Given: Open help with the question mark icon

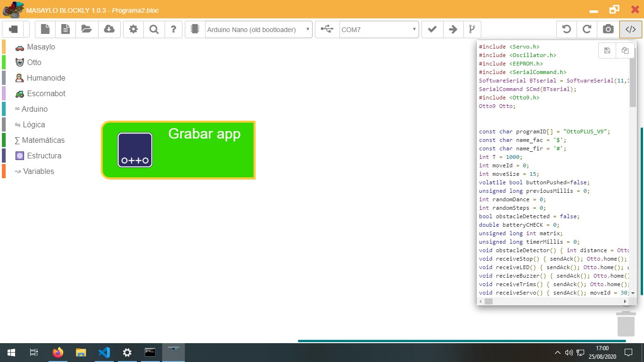Looking at the screenshot, I should click(x=173, y=29).
